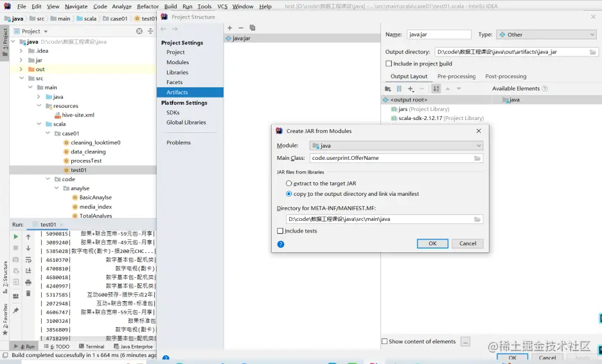Browse for the Output directory folder
This screenshot has width=602, height=364.
click(x=593, y=52)
